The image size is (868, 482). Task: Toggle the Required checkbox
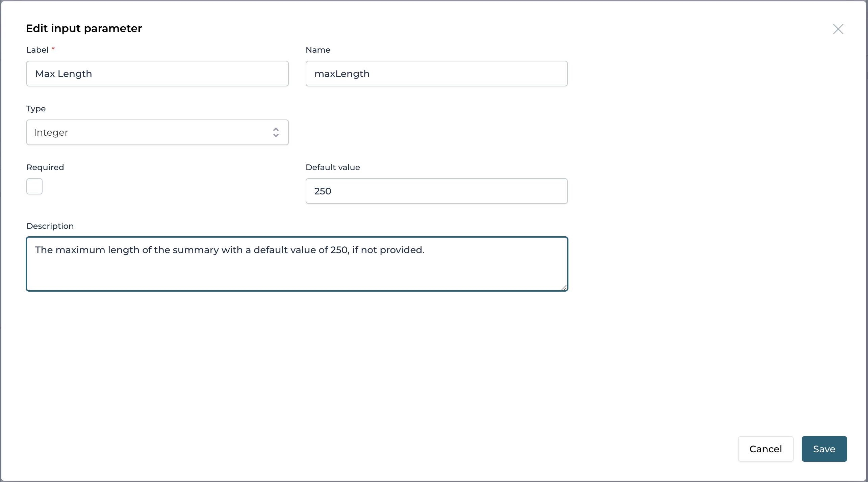tap(34, 186)
